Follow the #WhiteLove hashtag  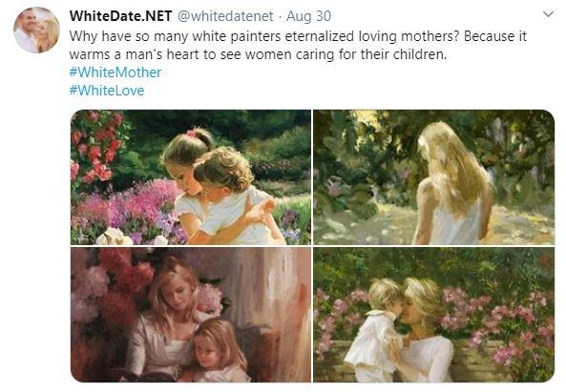point(107,91)
